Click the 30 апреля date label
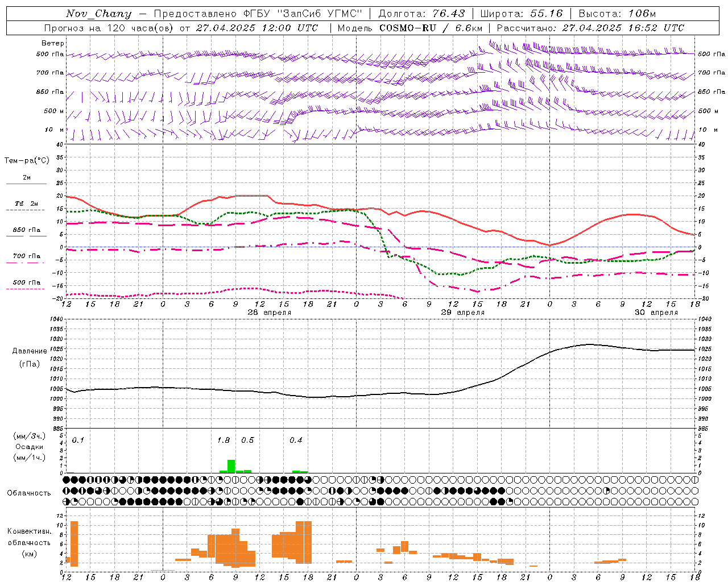 [x=656, y=313]
